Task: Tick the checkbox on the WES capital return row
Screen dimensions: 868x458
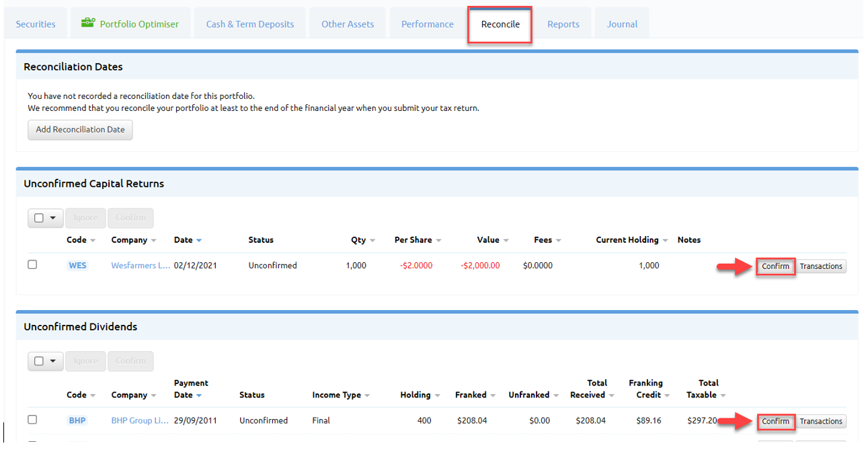Action: 32,264
